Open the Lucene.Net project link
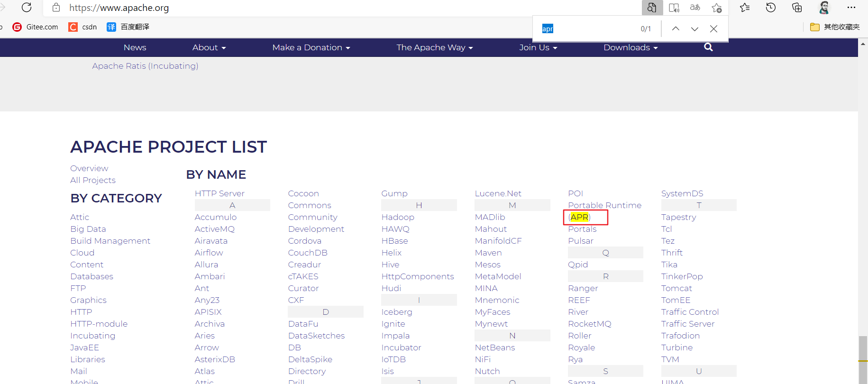868x384 pixels. 498,193
